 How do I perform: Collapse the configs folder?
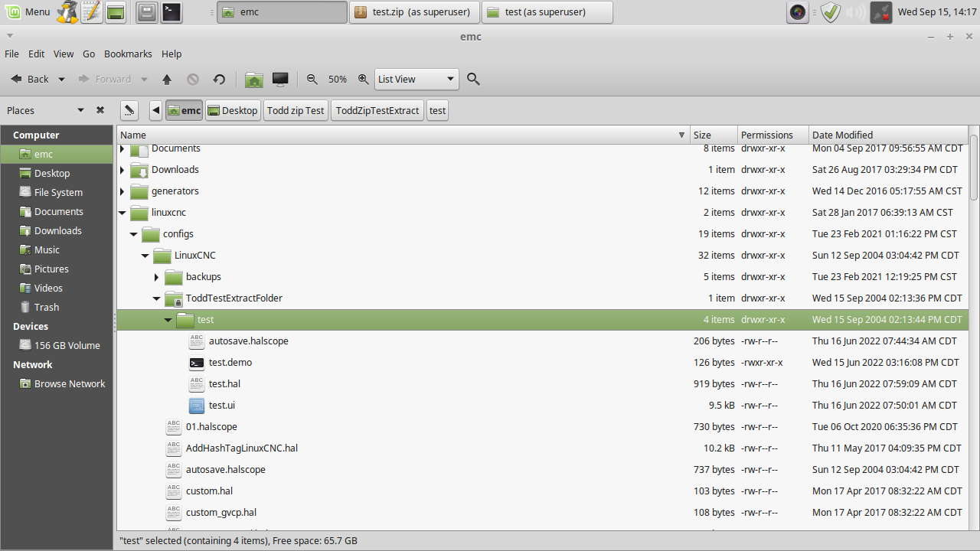pyautogui.click(x=134, y=234)
